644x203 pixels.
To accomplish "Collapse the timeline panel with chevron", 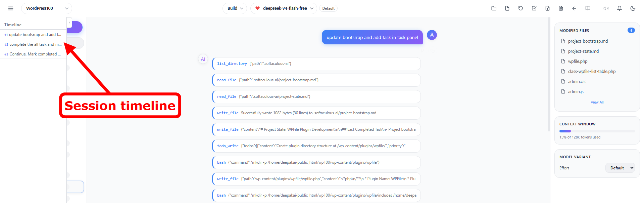I will coord(69,23).
